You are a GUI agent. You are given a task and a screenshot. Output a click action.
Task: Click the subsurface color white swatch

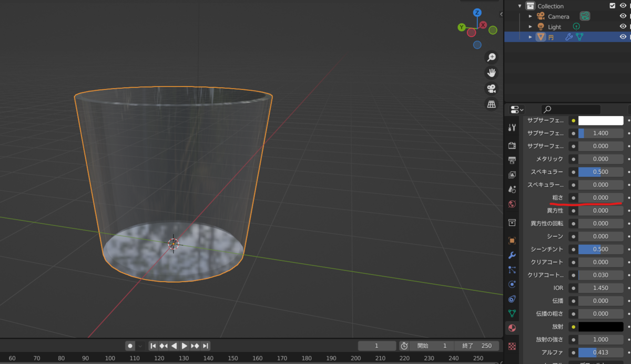click(x=601, y=120)
